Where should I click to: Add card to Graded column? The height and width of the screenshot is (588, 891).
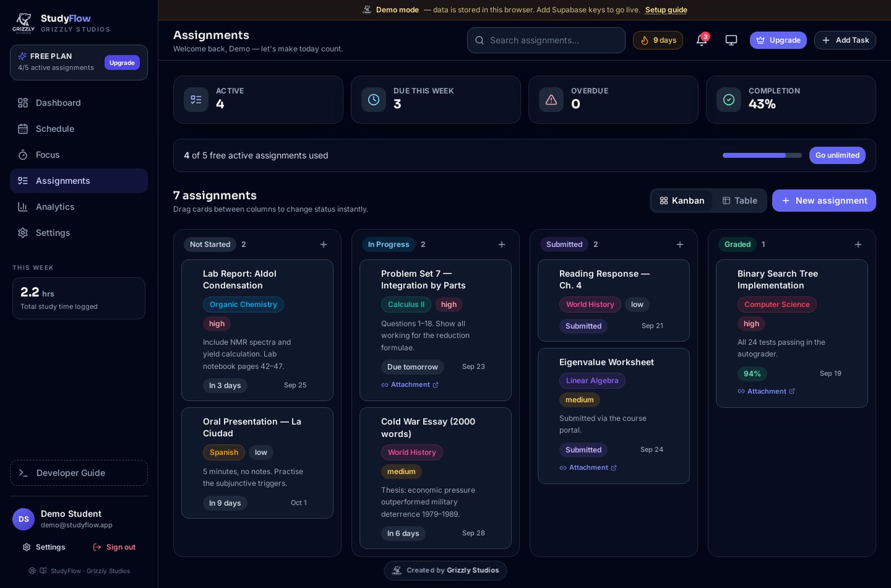click(858, 244)
